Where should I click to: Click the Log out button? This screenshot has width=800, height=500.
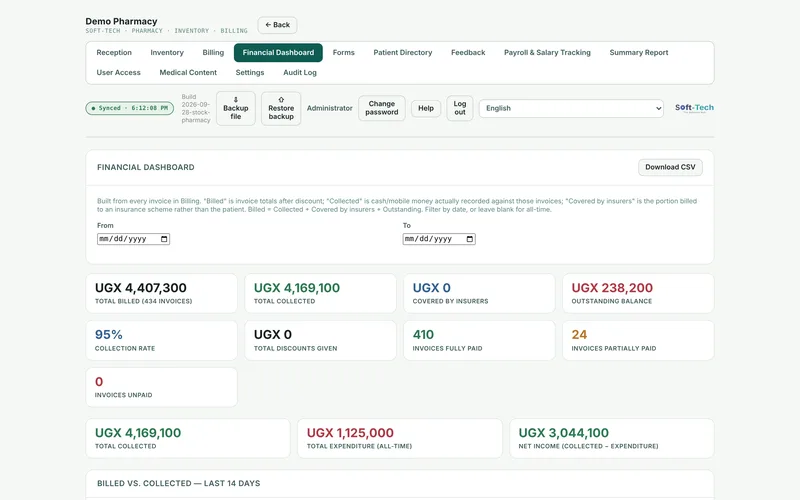459,108
